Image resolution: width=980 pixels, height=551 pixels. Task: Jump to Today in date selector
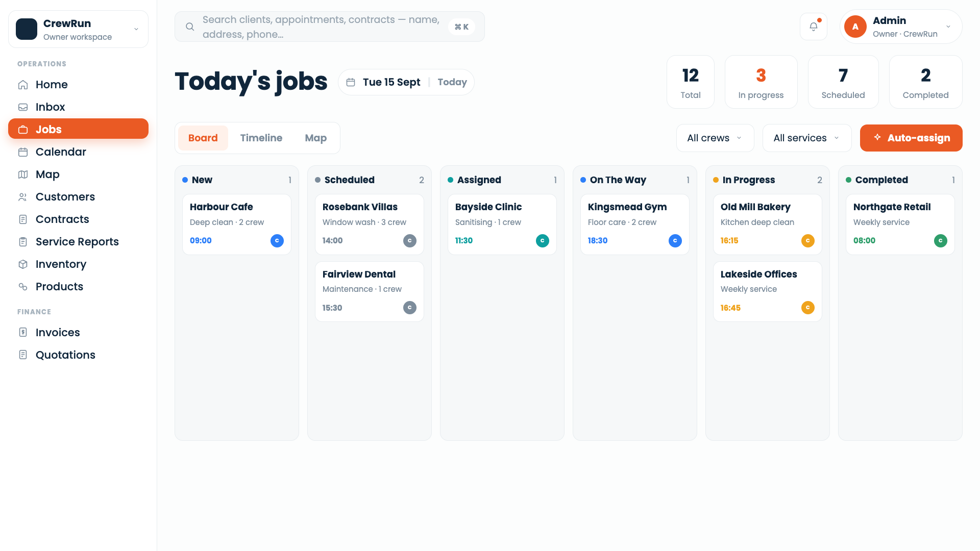[x=452, y=82]
